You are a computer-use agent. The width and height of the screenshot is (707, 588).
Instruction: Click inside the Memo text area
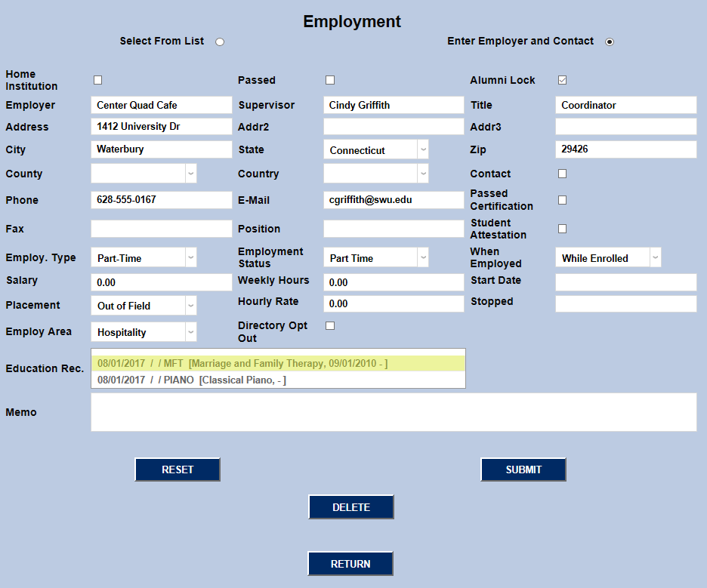(393, 411)
